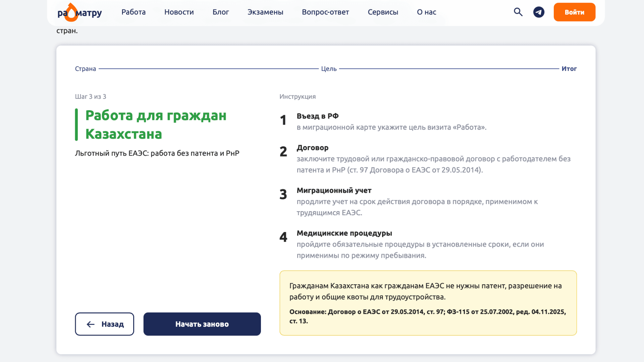Open the Экзамены menu item
The height and width of the screenshot is (362, 644).
(265, 12)
